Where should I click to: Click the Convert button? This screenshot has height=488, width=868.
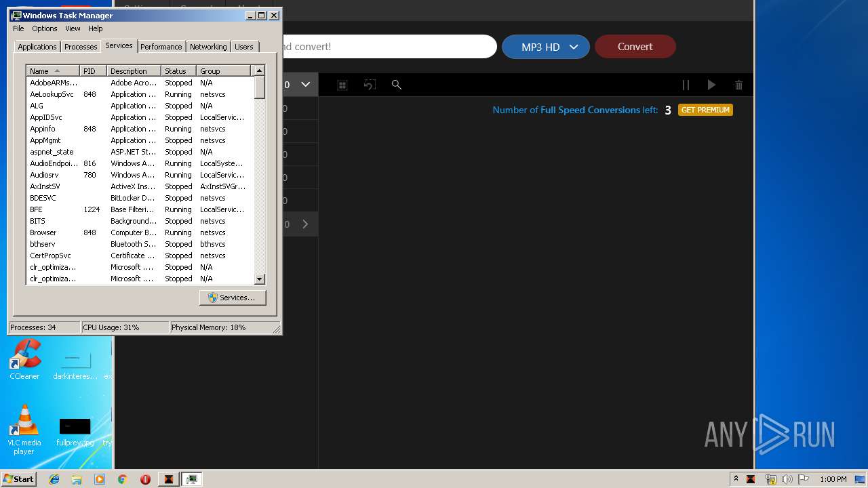point(635,47)
